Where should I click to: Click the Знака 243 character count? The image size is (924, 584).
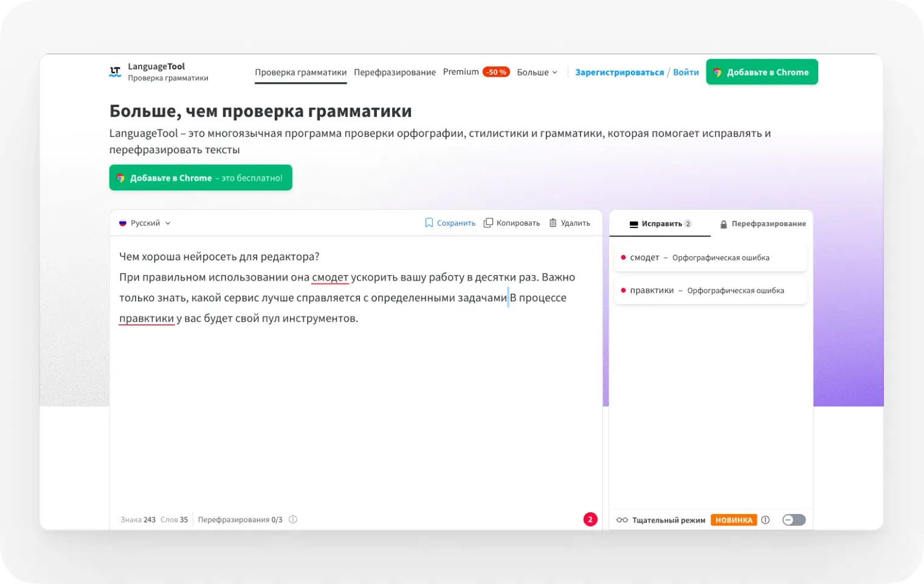coord(138,520)
